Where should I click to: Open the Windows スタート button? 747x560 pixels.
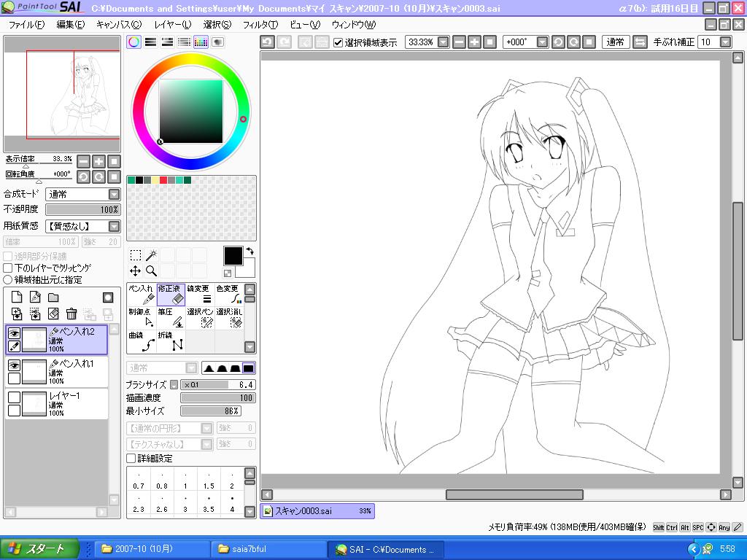coord(39,549)
